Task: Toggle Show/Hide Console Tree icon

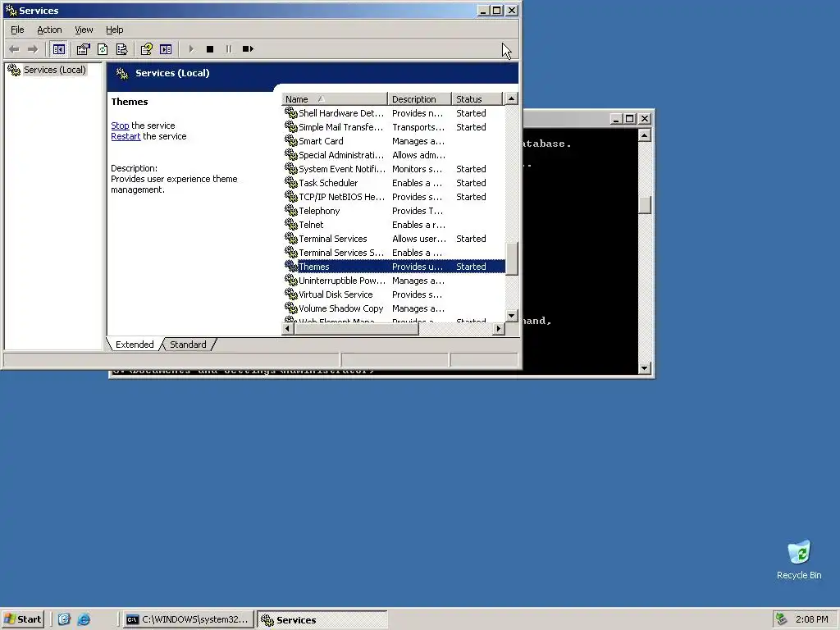Action: pyautogui.click(x=58, y=49)
